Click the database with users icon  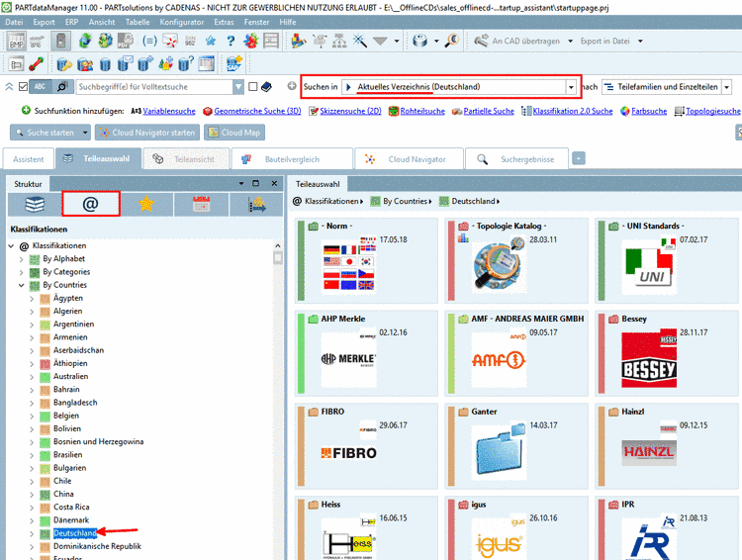[85, 64]
